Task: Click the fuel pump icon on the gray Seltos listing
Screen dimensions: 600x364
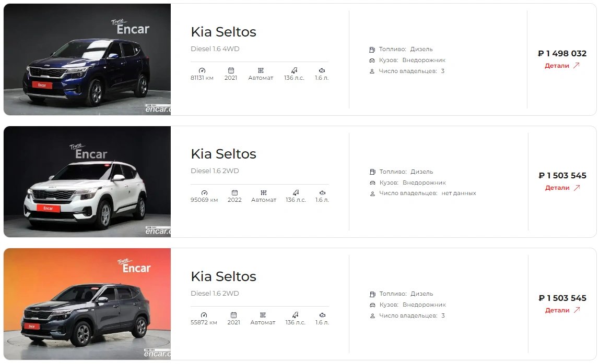Action: (x=372, y=294)
